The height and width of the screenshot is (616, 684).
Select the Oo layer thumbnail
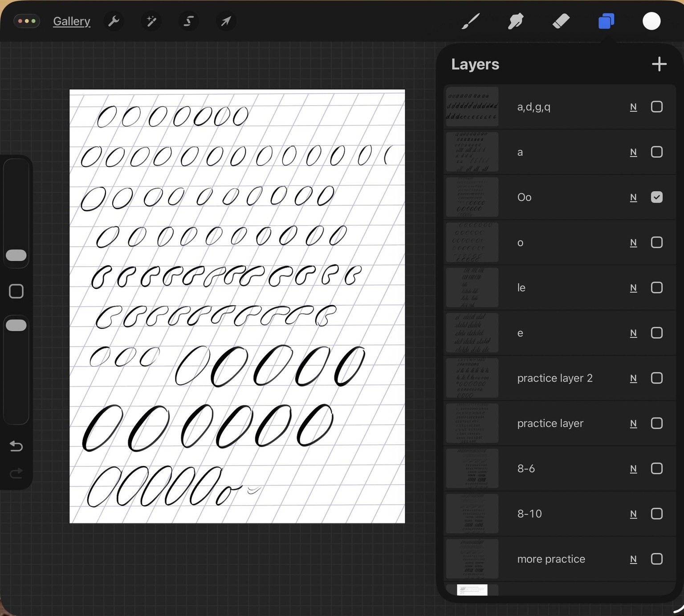coord(472,197)
